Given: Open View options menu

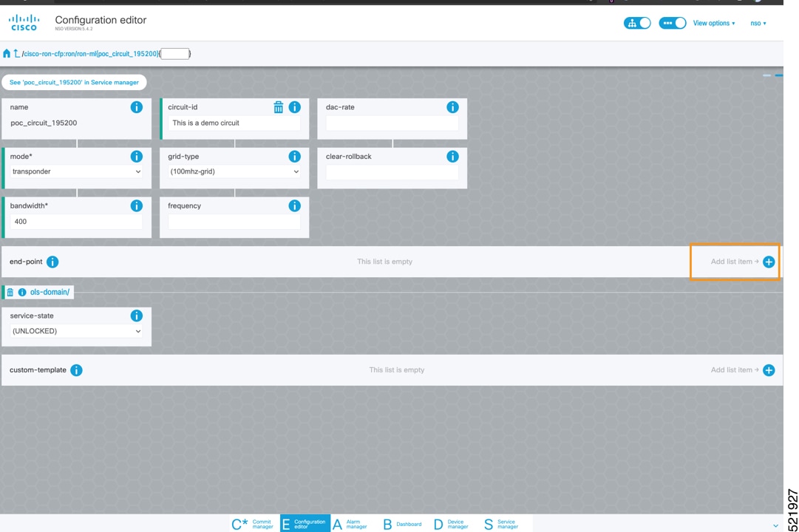Looking at the screenshot, I should click(x=714, y=23).
